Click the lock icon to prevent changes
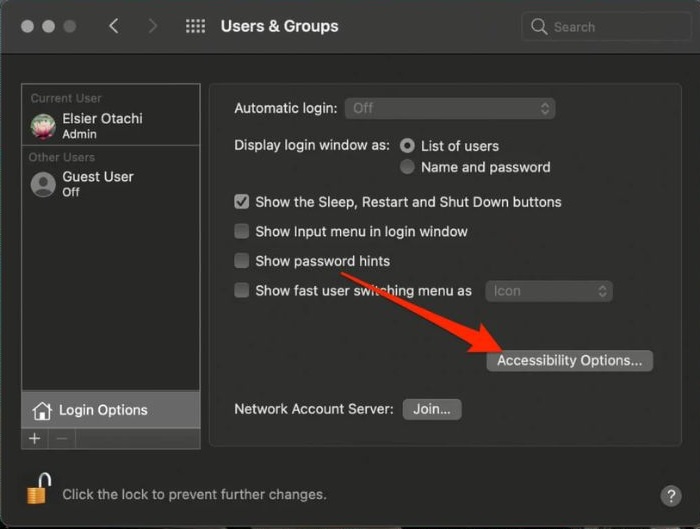The image size is (700, 529). pyautogui.click(x=39, y=490)
